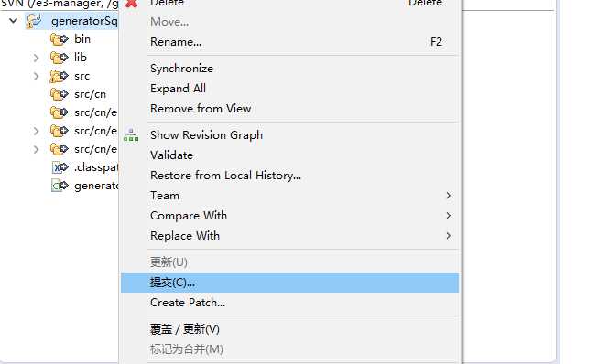609x364 pixels.
Task: Open the Compare With submenu
Action: [x=289, y=216]
